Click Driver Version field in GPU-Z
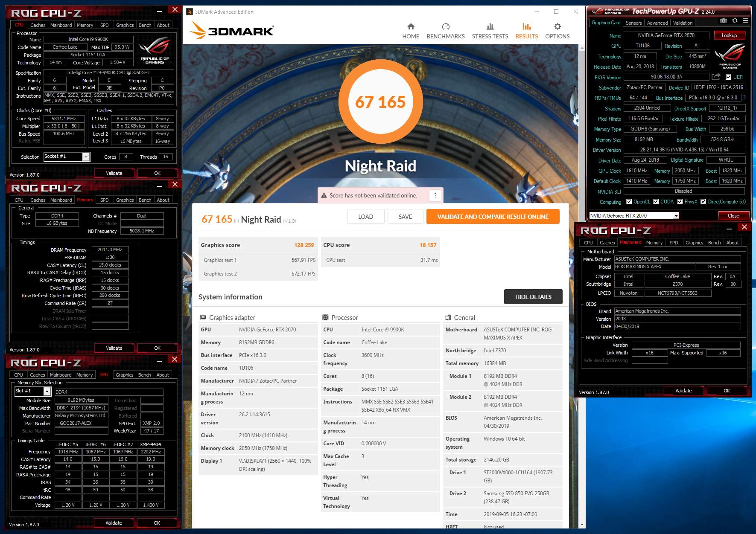Image resolution: width=756 pixels, height=534 pixels. tap(684, 150)
